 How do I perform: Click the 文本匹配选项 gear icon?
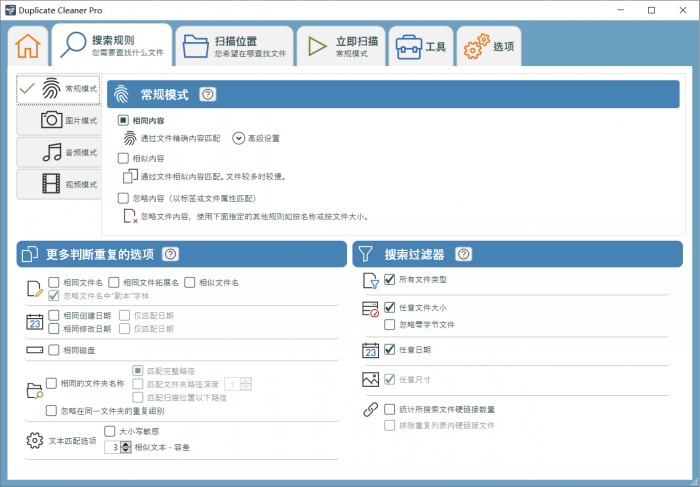point(35,440)
